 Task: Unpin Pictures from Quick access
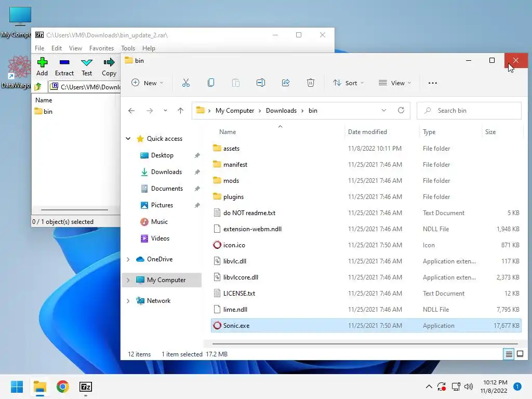coord(197,205)
